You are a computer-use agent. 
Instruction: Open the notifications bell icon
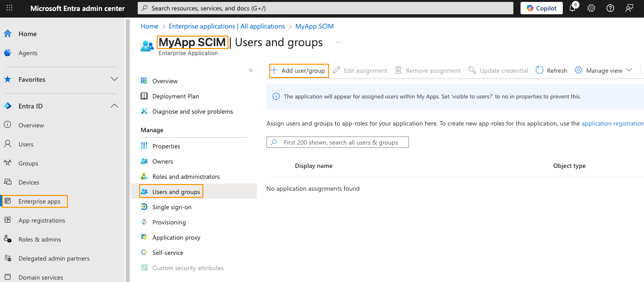(572, 8)
